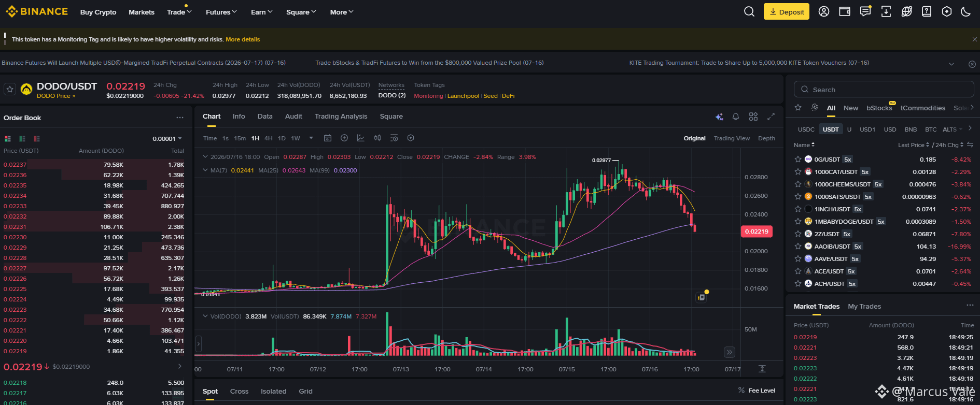Select the Cross margin tab
Screen dimensions: 980x405
tap(239, 392)
